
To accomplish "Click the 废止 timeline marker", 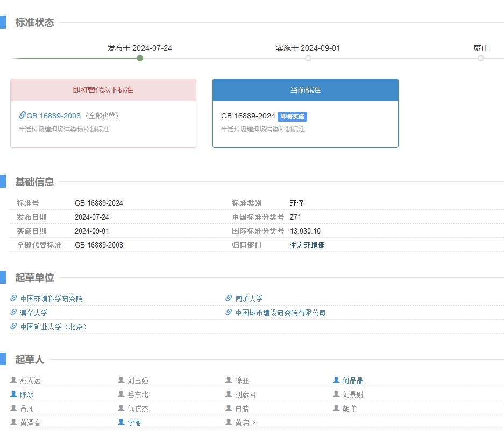I will pyautogui.click(x=480, y=58).
